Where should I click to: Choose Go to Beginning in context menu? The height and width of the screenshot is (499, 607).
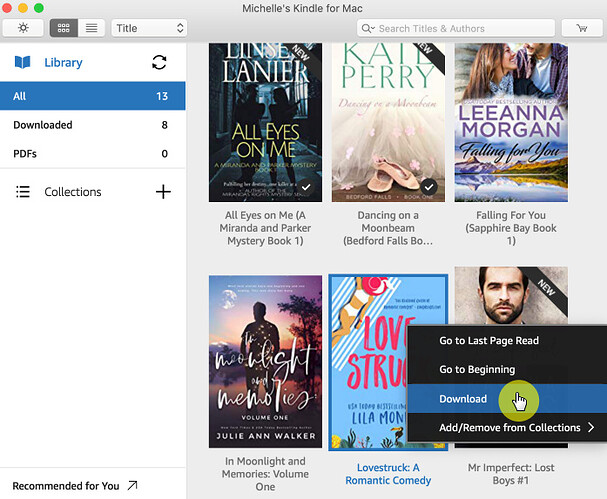click(x=477, y=370)
